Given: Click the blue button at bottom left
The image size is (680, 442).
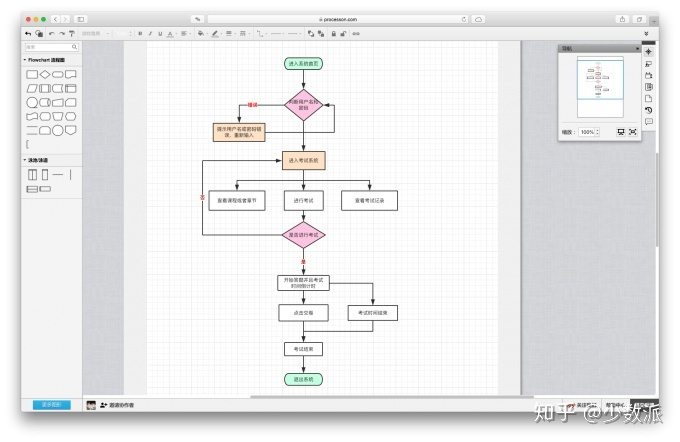Looking at the screenshot, I should pyautogui.click(x=52, y=405).
